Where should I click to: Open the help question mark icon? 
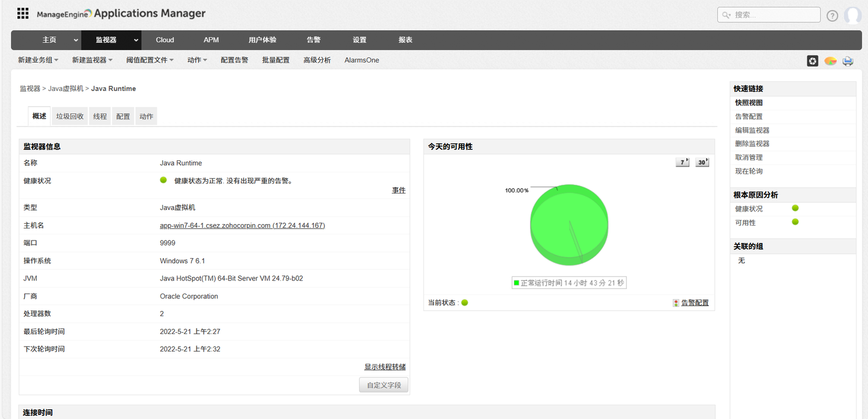[832, 15]
